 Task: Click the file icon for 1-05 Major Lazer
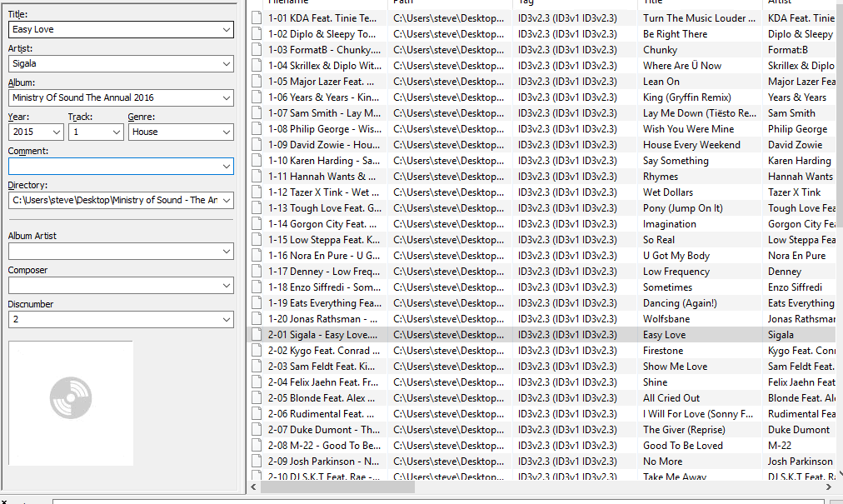pos(257,82)
